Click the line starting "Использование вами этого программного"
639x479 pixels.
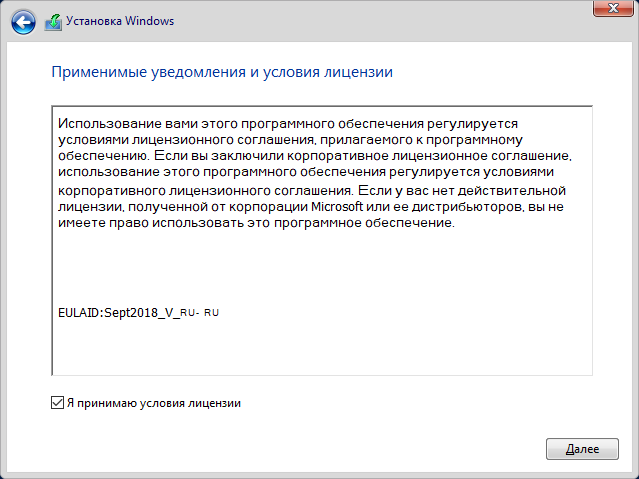288,124
